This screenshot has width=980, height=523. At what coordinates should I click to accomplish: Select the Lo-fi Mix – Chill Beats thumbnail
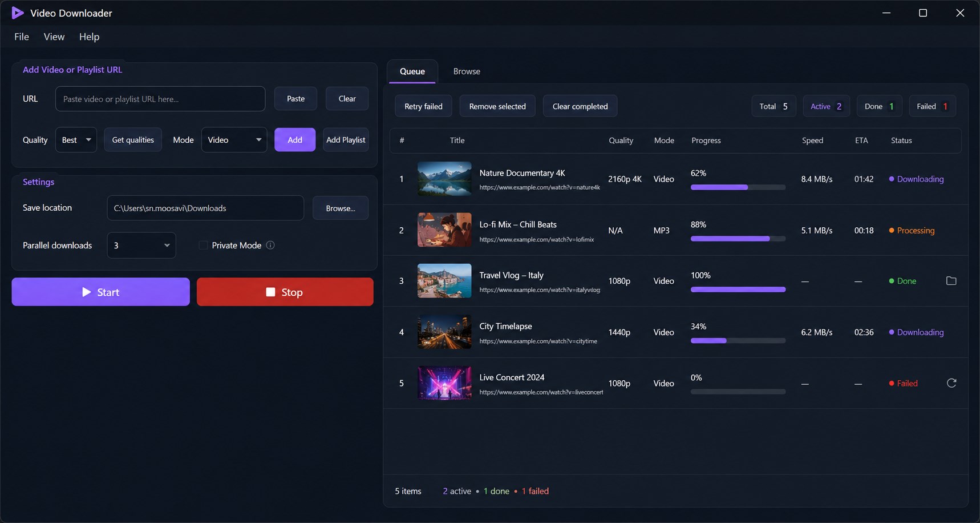[x=444, y=230]
